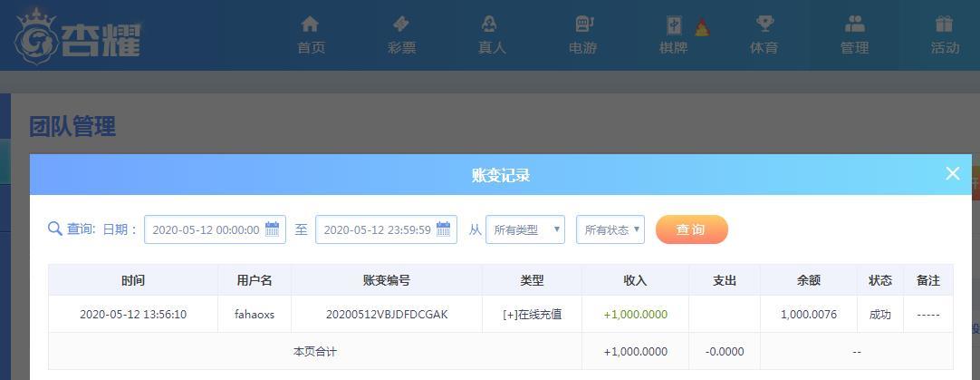The height and width of the screenshot is (380, 980).
Task: Click the 账变记录 dialog title
Action: coord(501,175)
